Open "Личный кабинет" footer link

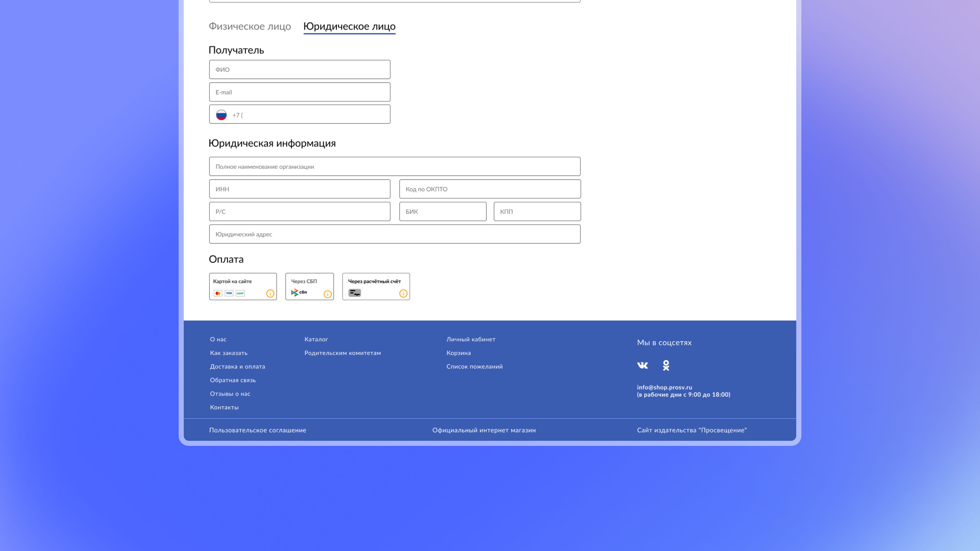(471, 339)
